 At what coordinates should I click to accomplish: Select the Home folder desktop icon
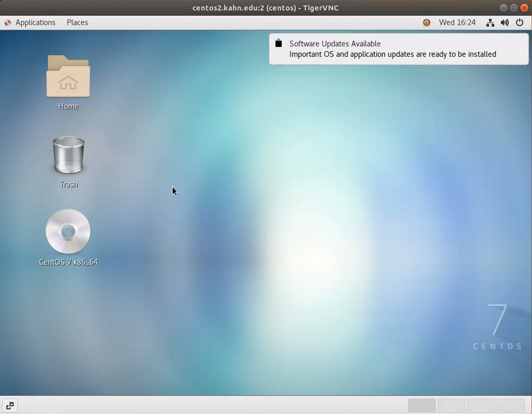click(68, 76)
